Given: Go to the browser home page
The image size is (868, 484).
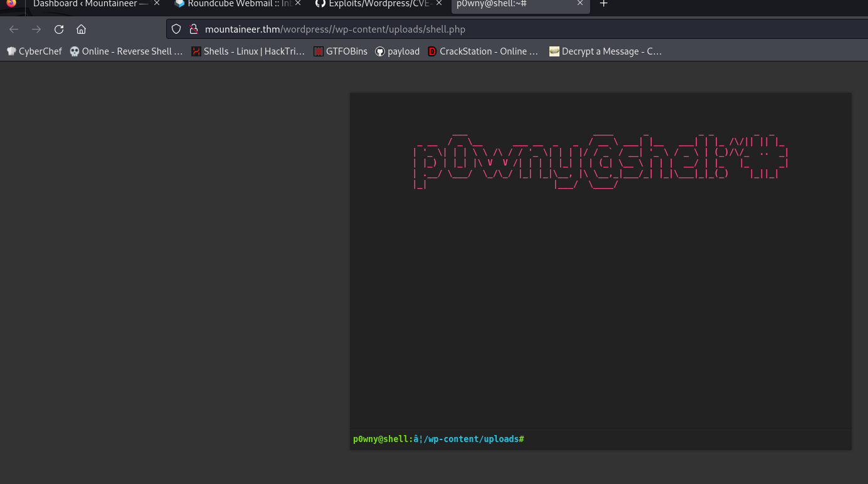Looking at the screenshot, I should 81,29.
